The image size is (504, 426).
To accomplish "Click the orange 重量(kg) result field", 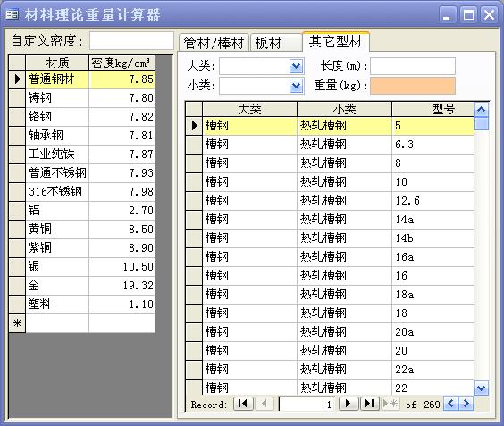I will 413,86.
